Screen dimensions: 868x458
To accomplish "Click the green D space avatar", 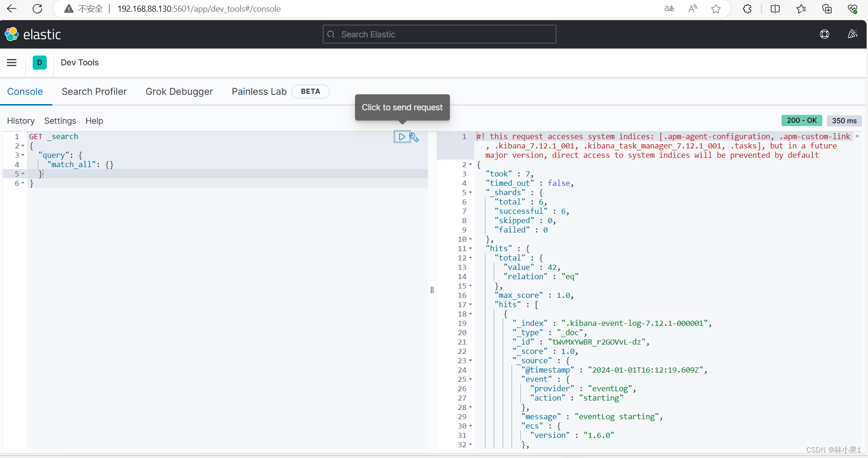I will (40, 63).
